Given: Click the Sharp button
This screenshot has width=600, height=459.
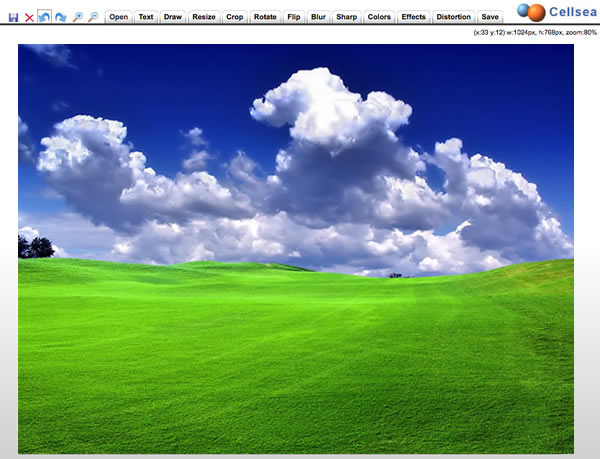Looking at the screenshot, I should pos(346,17).
